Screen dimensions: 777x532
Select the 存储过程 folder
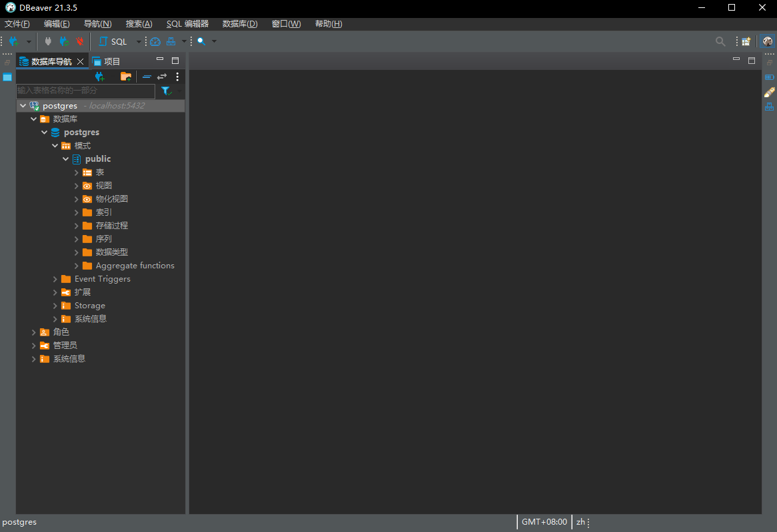point(111,225)
